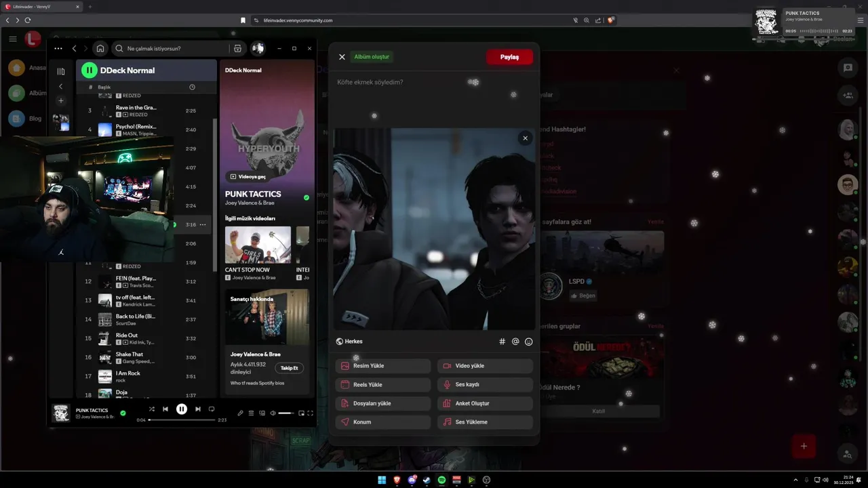
Task: Open Your Library icon in Spotify sidebar
Action: (61, 71)
